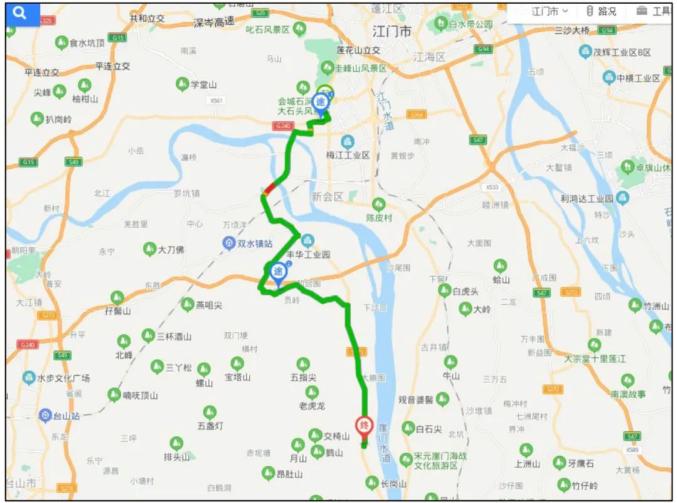
Task: Select the 丰华工业园 industrial park icon
Action: [307, 240]
